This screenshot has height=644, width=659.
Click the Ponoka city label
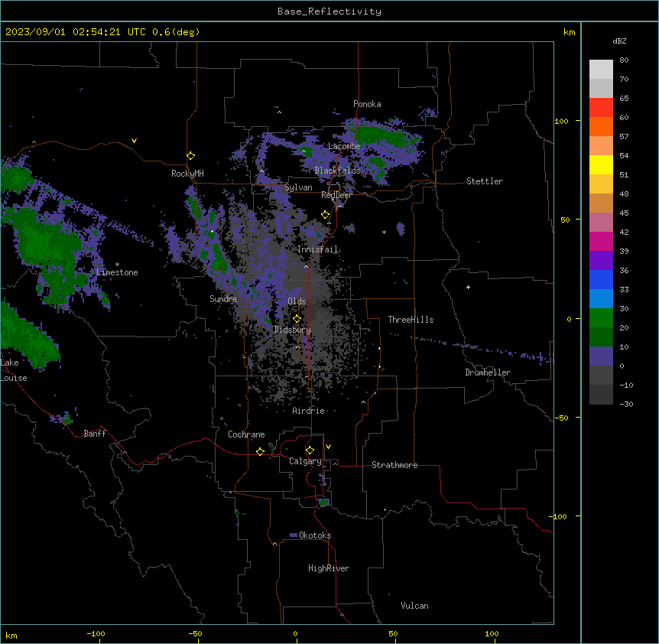pos(367,104)
